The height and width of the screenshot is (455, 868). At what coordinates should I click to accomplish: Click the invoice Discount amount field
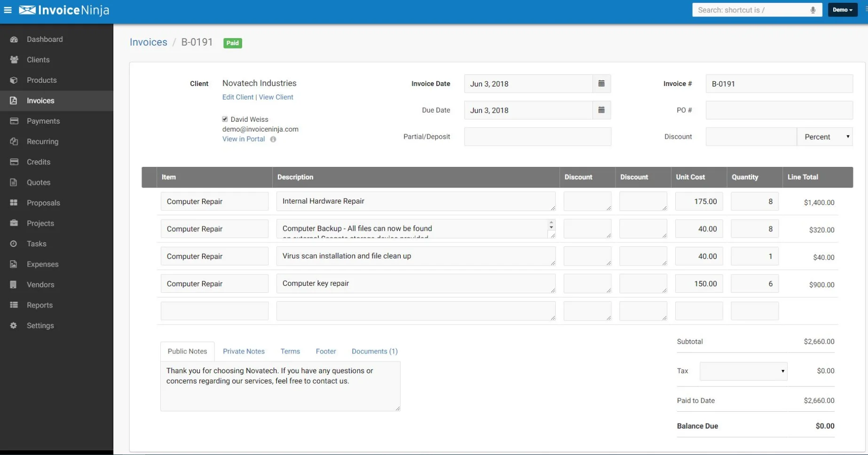pos(751,137)
